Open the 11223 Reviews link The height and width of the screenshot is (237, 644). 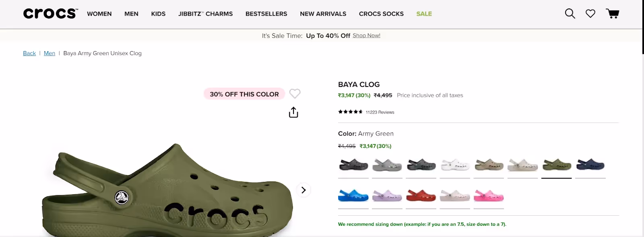point(379,112)
